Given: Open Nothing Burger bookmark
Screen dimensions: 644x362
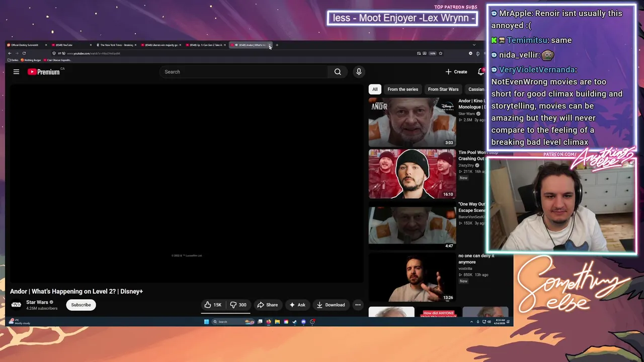Looking at the screenshot, I should [x=31, y=60].
